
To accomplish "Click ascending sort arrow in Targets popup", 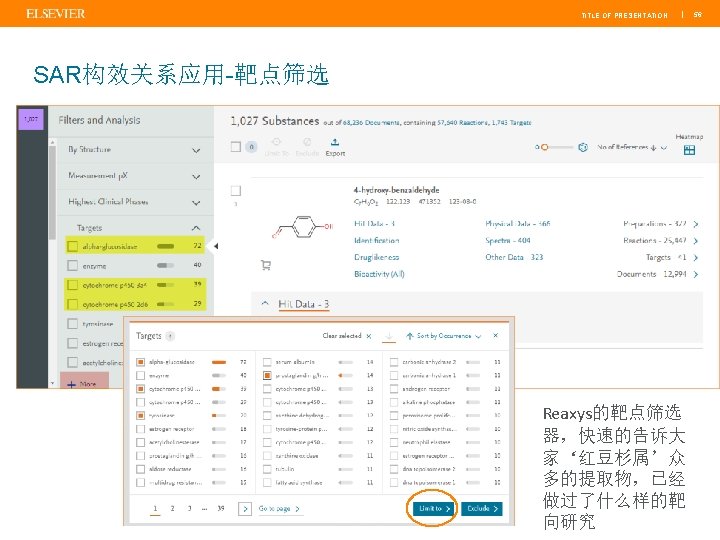I will [409, 336].
